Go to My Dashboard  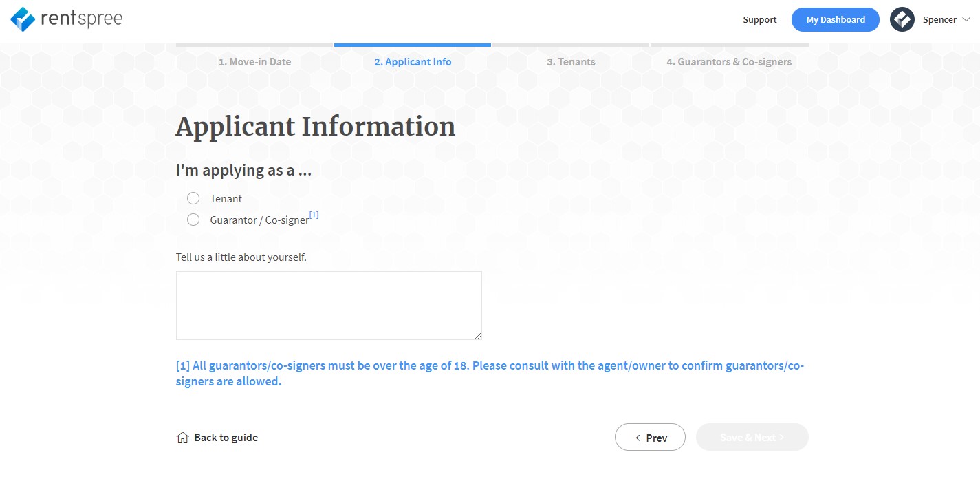click(835, 19)
